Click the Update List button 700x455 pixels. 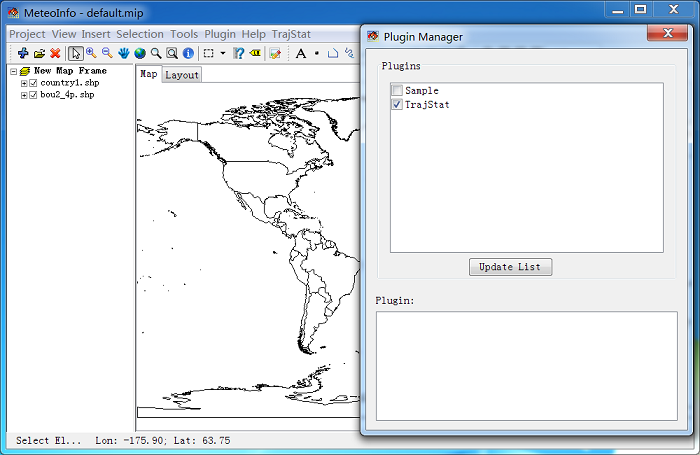[x=510, y=267]
